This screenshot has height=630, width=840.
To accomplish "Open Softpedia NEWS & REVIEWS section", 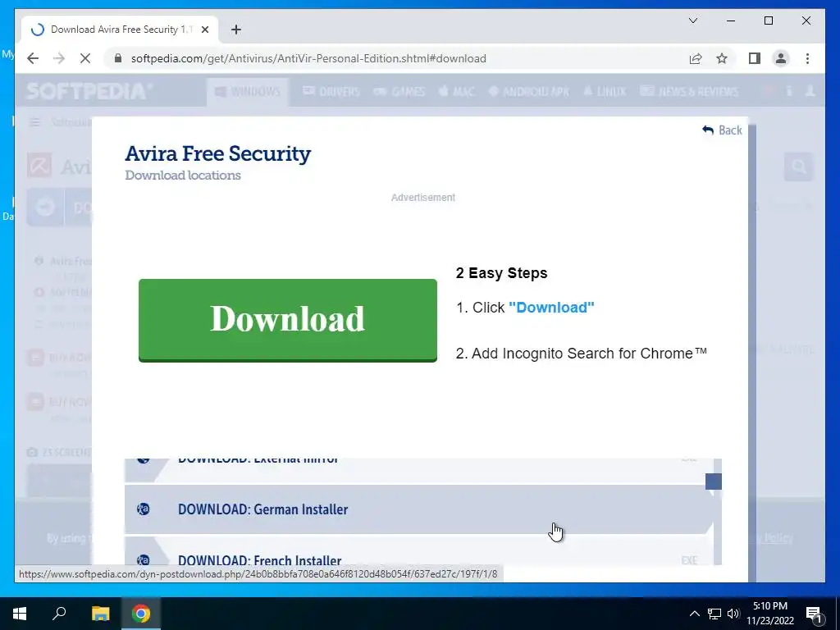I will coord(689,92).
